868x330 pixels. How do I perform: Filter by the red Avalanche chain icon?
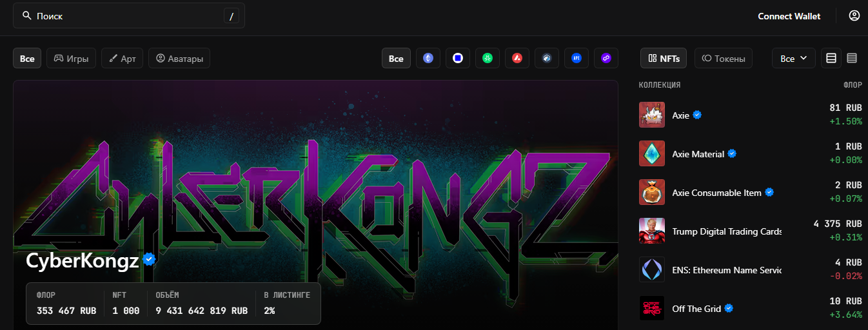[x=517, y=58]
